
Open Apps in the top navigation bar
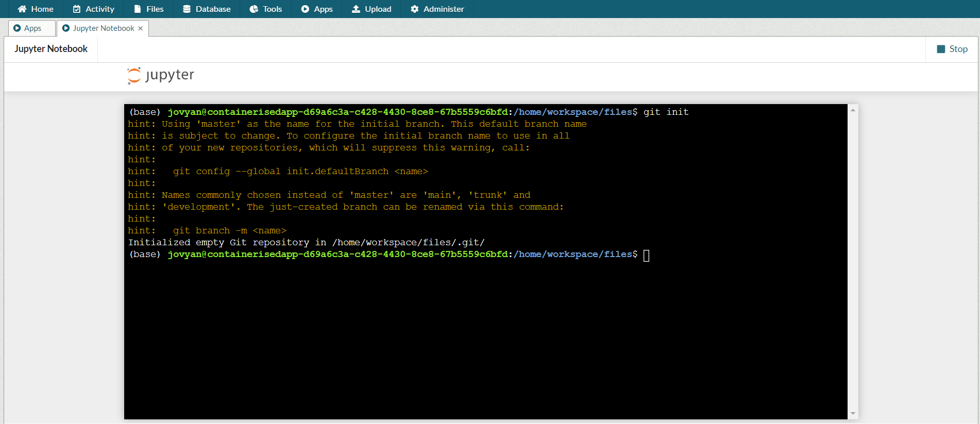(x=317, y=9)
